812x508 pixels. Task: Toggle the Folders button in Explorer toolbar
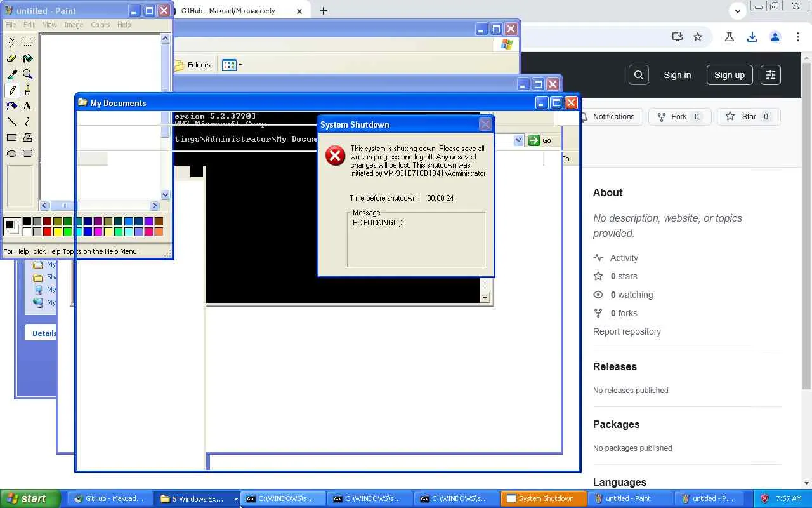(x=193, y=65)
